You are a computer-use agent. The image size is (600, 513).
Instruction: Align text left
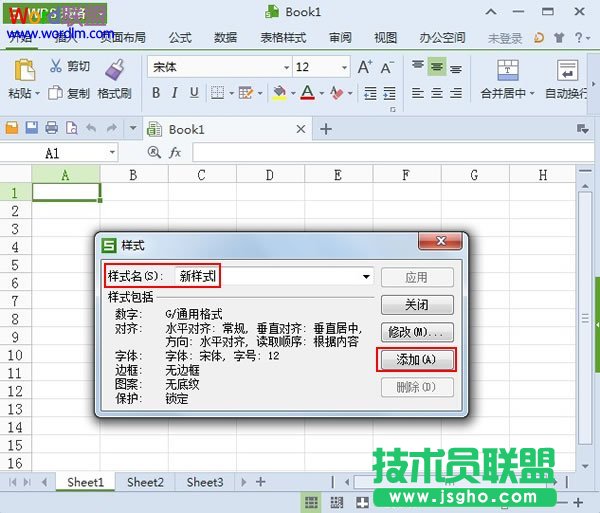418,93
